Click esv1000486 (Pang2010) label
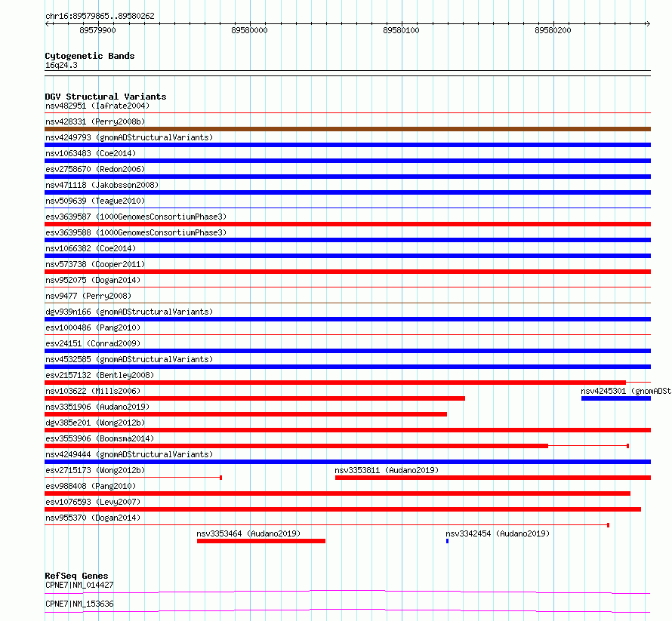The width and height of the screenshot is (672, 621). (x=93, y=327)
